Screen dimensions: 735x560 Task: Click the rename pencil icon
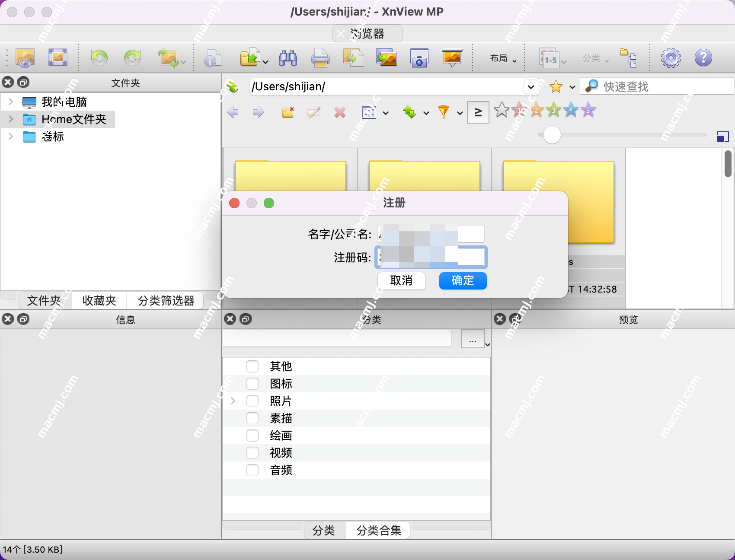tap(314, 112)
